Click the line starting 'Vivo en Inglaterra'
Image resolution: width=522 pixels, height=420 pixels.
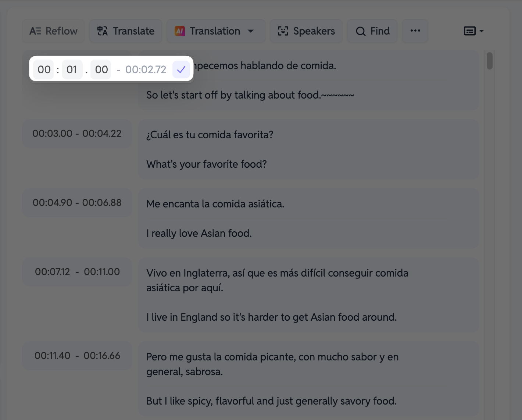pos(277,280)
